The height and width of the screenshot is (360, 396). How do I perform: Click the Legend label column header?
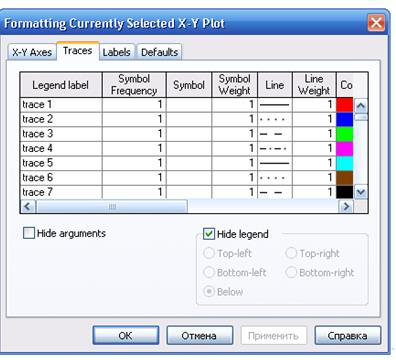coord(61,85)
